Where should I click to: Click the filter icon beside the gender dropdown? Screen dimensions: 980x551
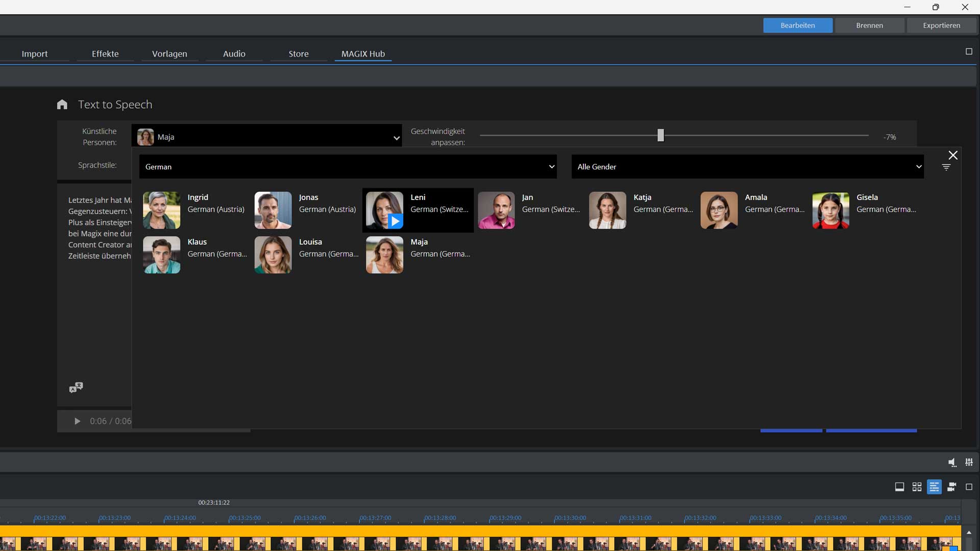pyautogui.click(x=946, y=167)
